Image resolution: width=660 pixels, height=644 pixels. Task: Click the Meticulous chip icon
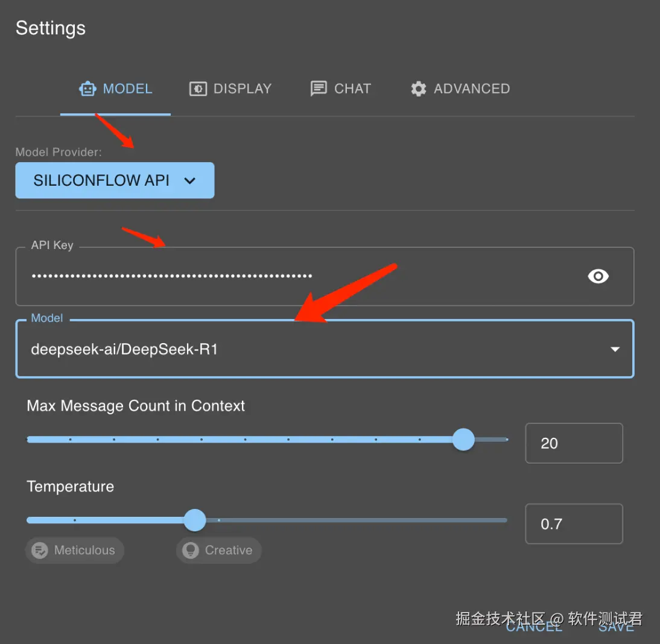point(40,550)
